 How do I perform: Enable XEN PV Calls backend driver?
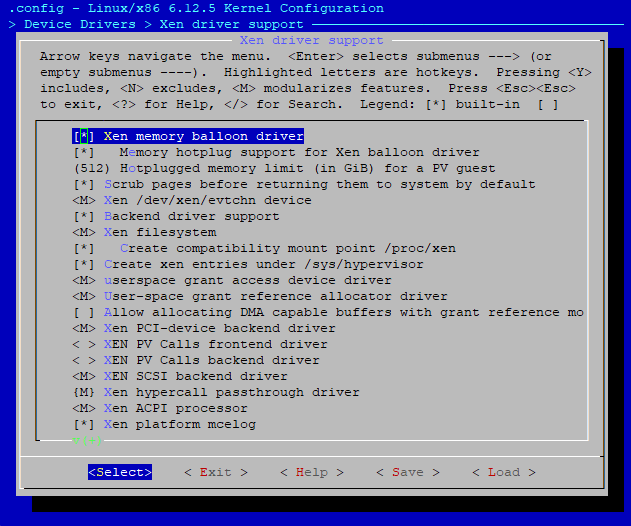[x=84, y=361]
